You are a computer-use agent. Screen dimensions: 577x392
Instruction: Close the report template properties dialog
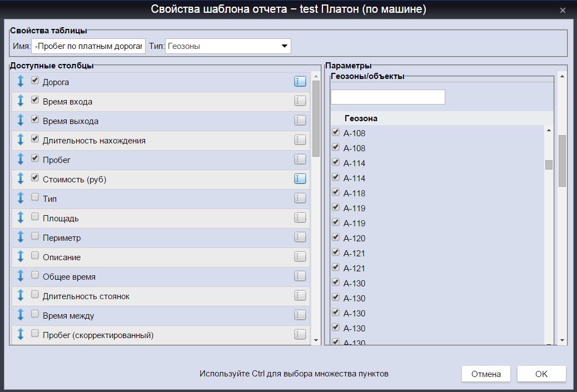click(563, 10)
